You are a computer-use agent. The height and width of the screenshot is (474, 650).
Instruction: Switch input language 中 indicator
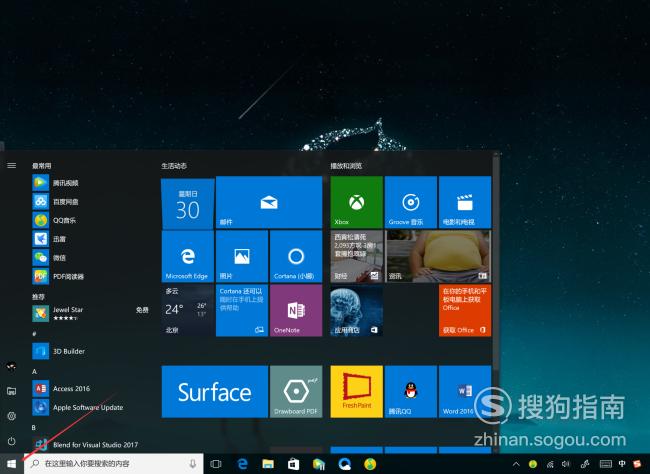tap(622, 464)
